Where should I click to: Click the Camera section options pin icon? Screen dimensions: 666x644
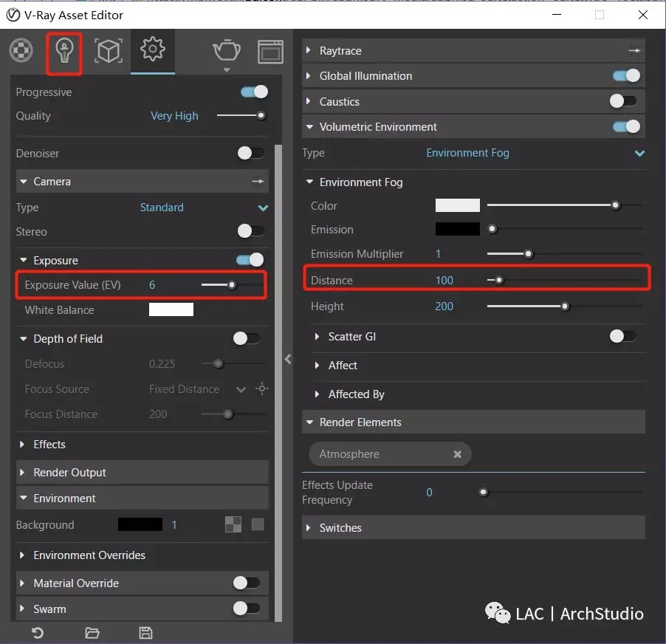pyautogui.click(x=258, y=182)
